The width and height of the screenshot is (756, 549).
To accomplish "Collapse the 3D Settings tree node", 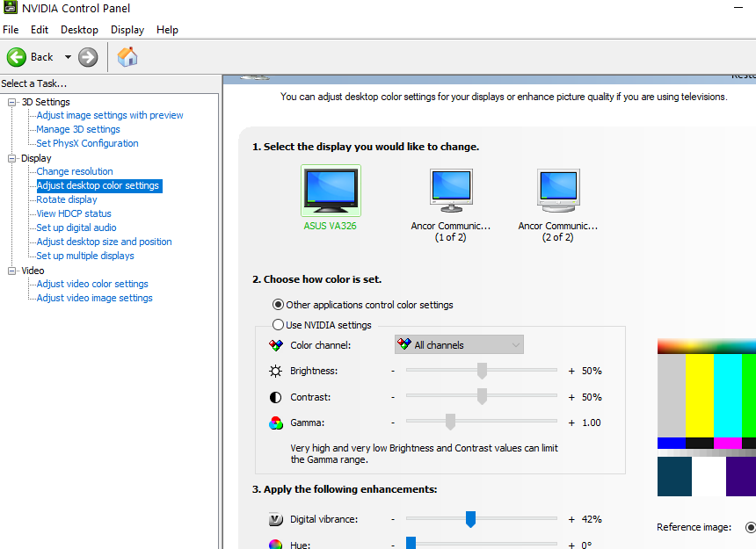I will click(11, 102).
